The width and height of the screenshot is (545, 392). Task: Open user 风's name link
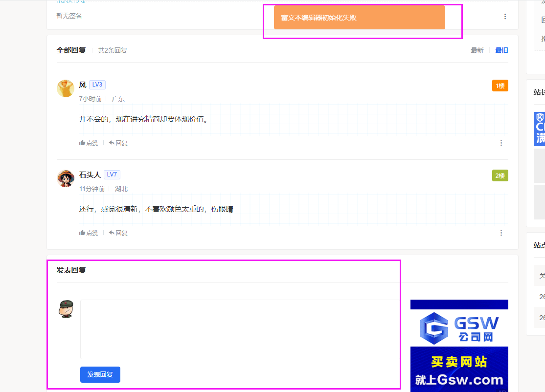(x=83, y=85)
